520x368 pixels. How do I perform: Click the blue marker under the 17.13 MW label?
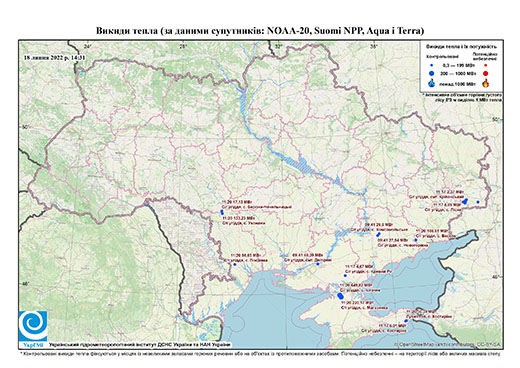(x=222, y=212)
